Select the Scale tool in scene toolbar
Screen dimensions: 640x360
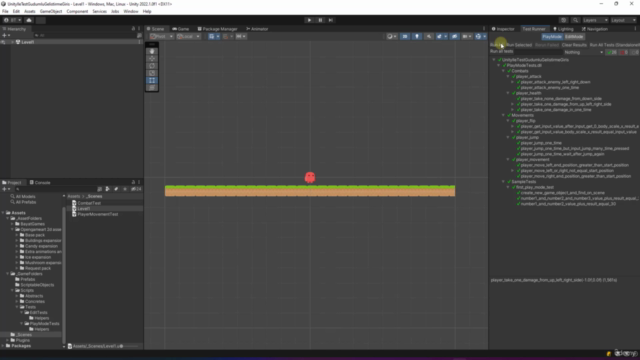(152, 73)
